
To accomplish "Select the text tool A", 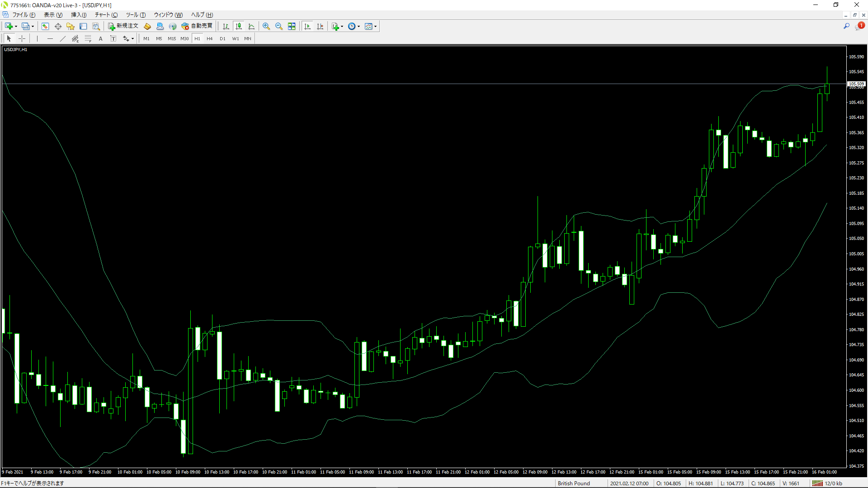I will pos(100,38).
